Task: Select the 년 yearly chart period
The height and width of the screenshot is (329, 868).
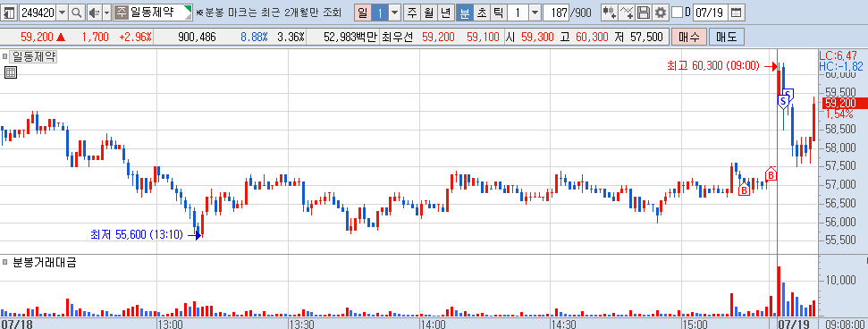Action: click(446, 13)
